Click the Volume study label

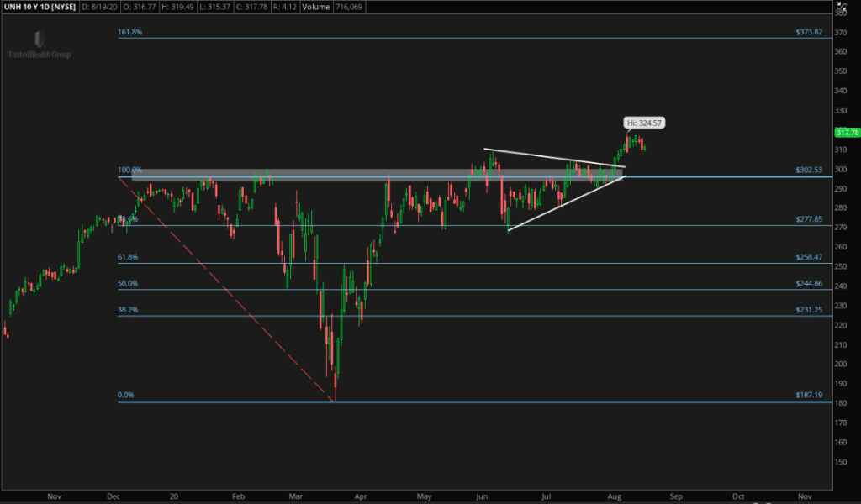click(x=316, y=7)
